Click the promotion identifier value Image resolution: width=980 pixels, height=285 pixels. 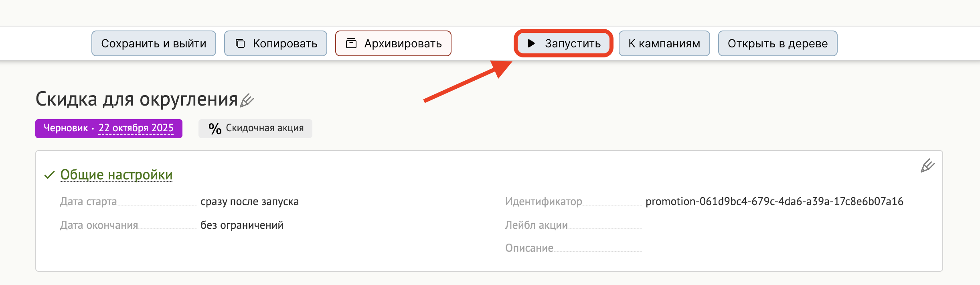click(x=774, y=202)
